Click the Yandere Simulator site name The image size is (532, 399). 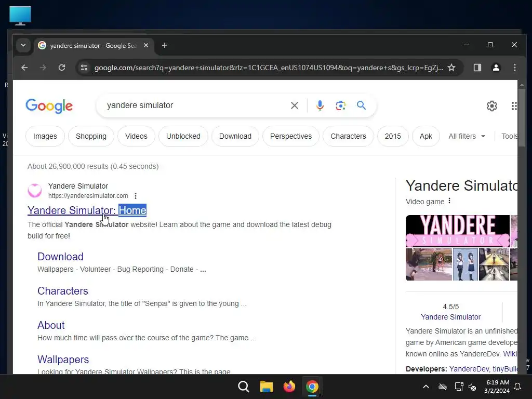click(78, 186)
